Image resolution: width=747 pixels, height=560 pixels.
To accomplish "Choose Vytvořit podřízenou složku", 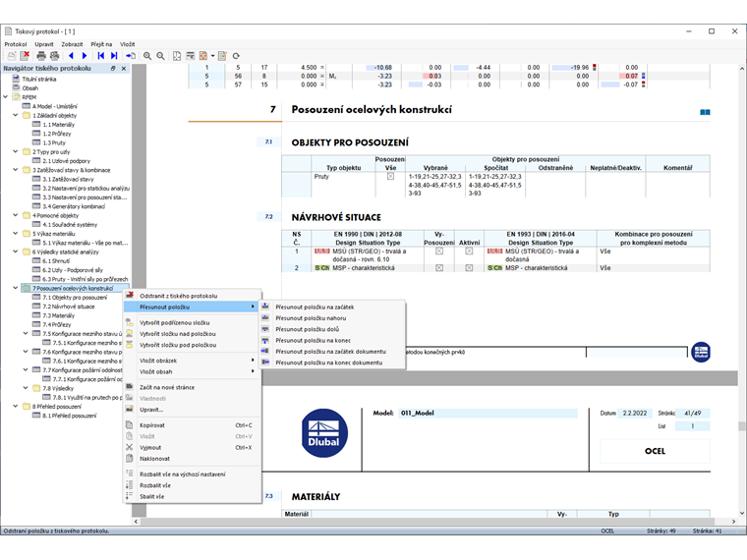I will (x=193, y=322).
